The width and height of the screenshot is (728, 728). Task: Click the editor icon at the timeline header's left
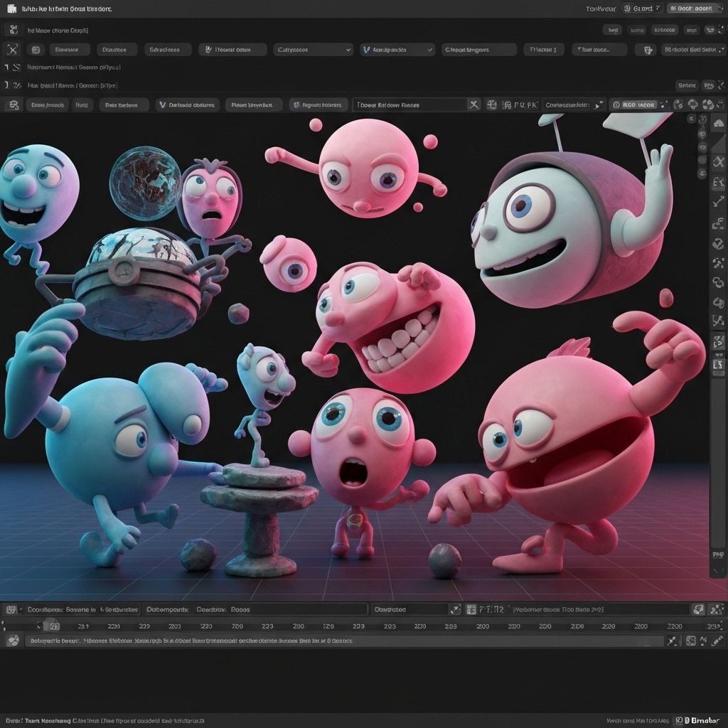tap(12, 609)
